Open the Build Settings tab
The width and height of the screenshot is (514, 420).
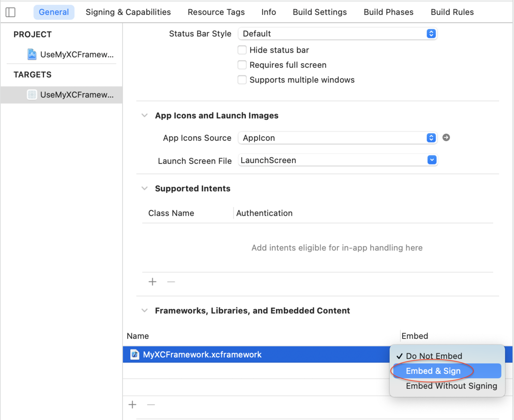[320, 12]
